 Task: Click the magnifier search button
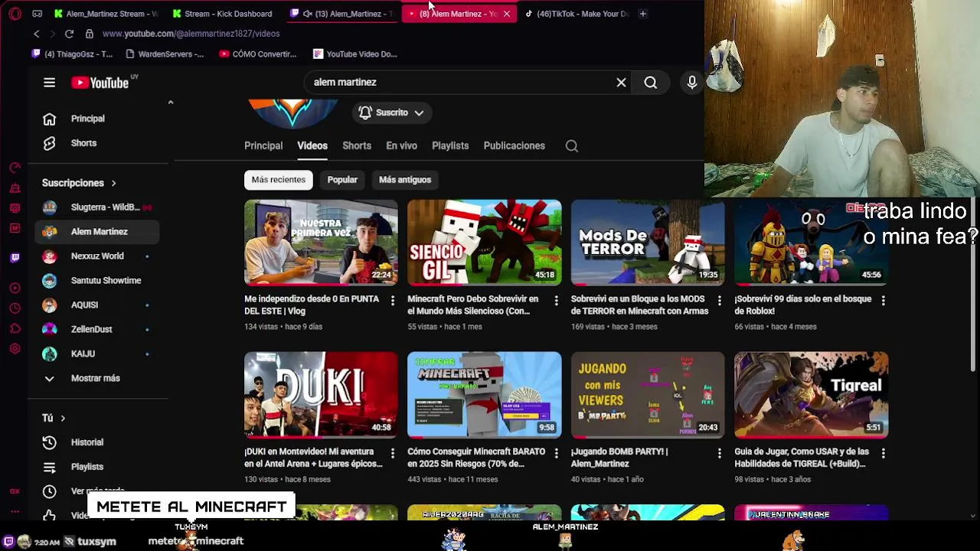(x=650, y=83)
